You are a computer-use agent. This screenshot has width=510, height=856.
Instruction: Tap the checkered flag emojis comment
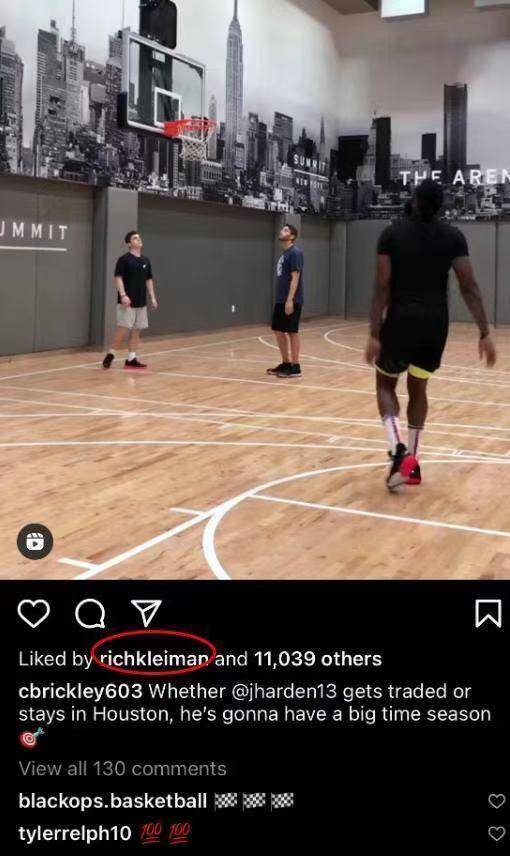[x=254, y=801]
